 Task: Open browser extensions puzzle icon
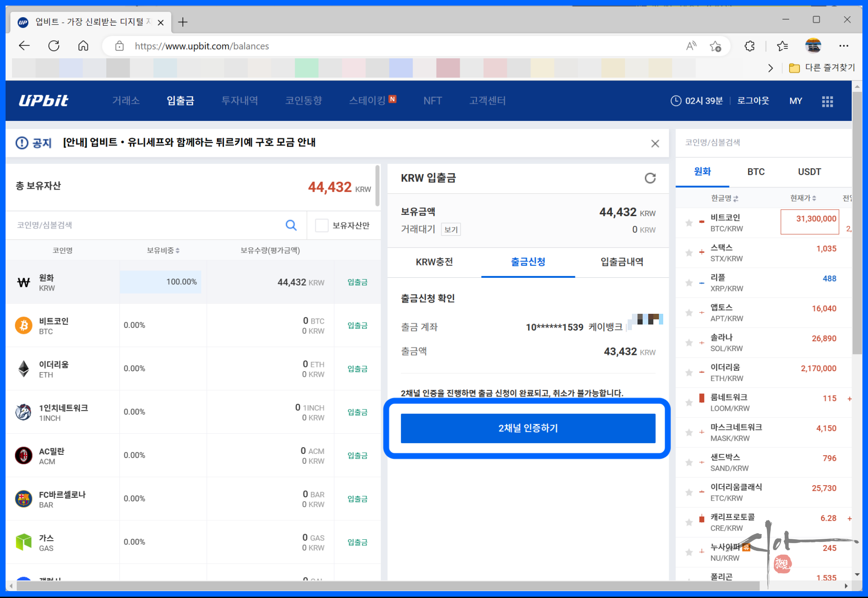click(749, 46)
